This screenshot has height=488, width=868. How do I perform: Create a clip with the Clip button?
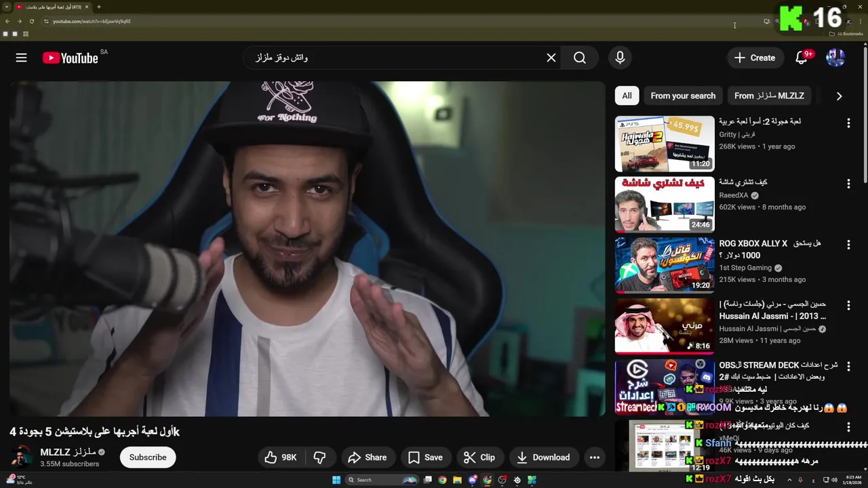(x=479, y=457)
